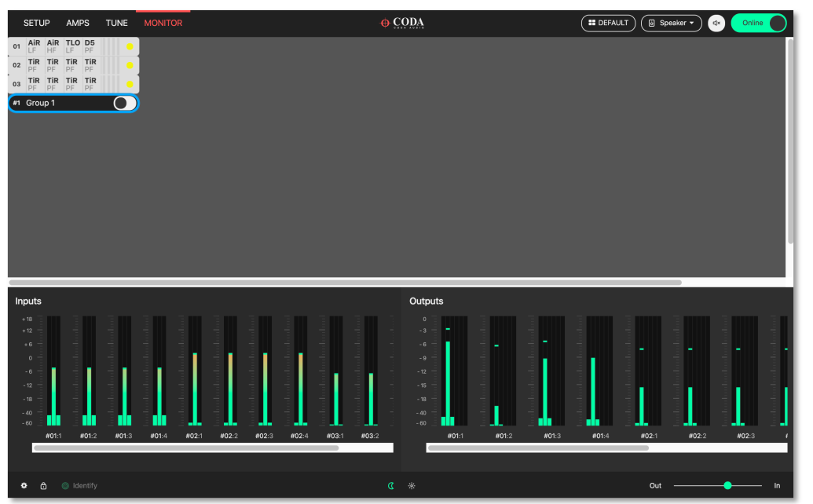The height and width of the screenshot is (504, 813).
Task: Click the yellow status indicator on amp 02
Action: click(x=130, y=64)
